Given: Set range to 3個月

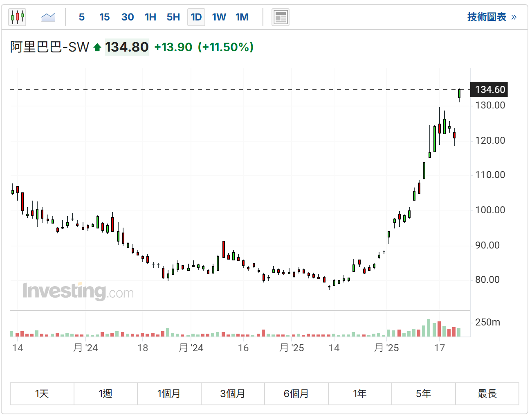Looking at the screenshot, I should click(233, 394).
